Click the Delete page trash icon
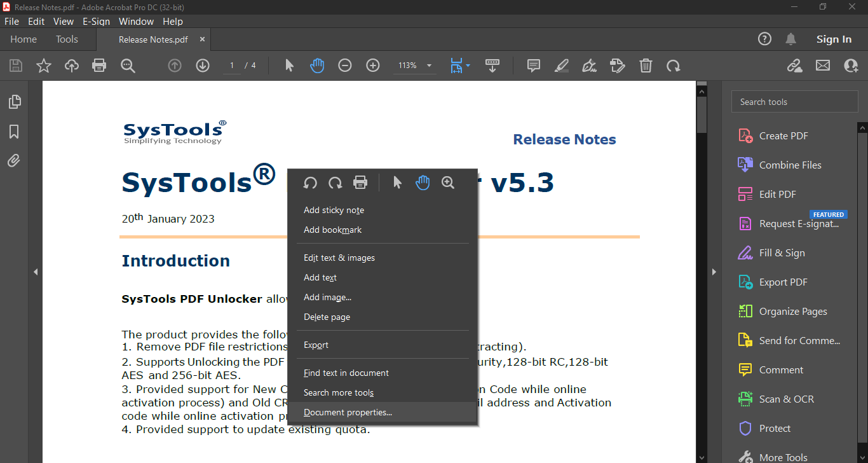Image resolution: width=868 pixels, height=463 pixels. click(x=646, y=66)
